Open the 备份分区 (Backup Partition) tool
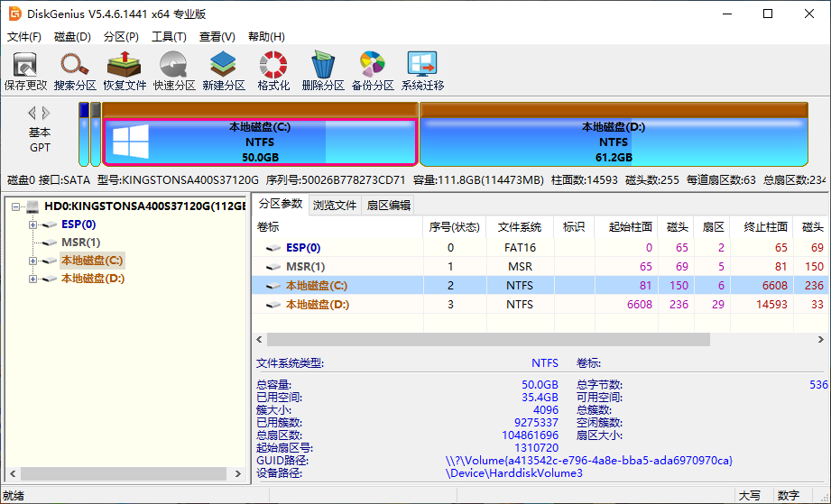This screenshot has width=831, height=504. pos(372,70)
